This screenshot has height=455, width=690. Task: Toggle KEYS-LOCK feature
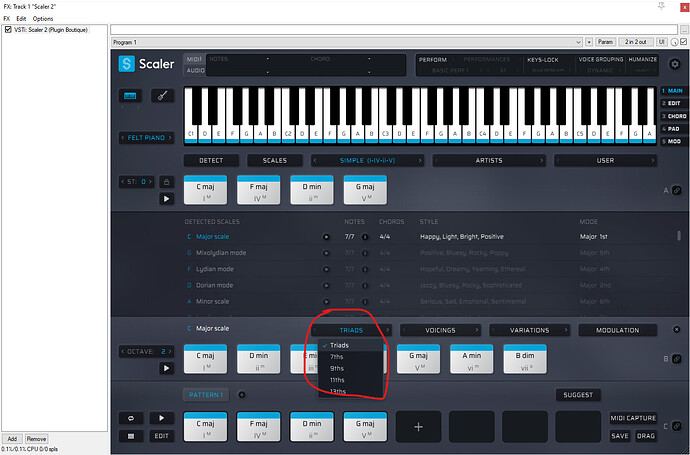[543, 59]
